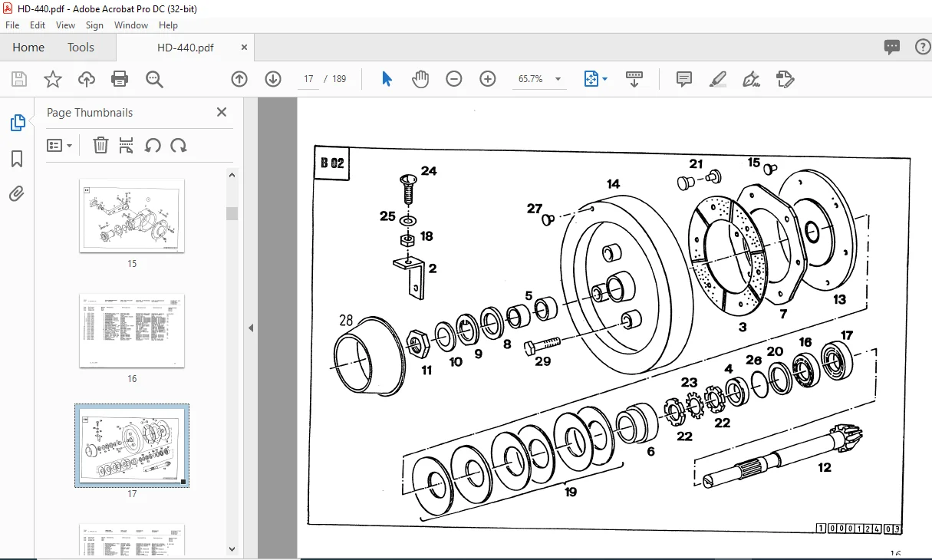
Task: Delete selected page with trash icon
Action: [100, 145]
